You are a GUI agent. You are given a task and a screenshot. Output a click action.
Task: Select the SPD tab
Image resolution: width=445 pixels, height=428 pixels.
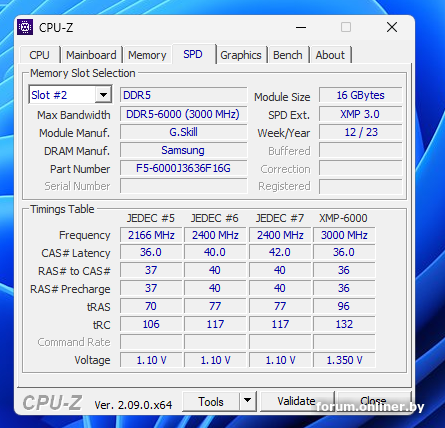[193, 54]
